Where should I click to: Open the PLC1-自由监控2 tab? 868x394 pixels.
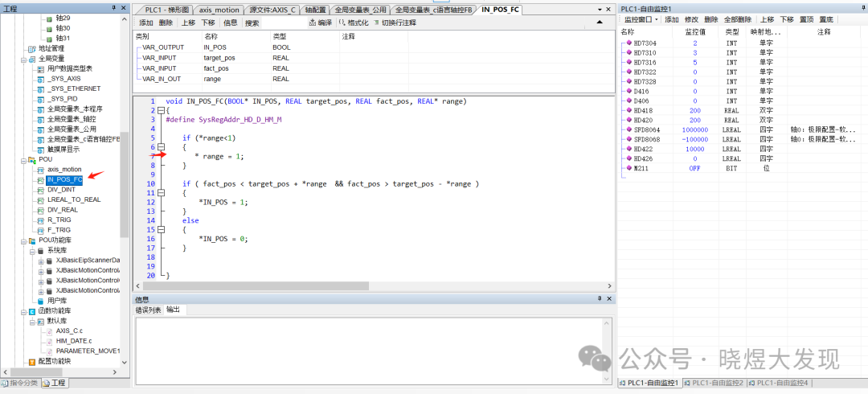[714, 383]
